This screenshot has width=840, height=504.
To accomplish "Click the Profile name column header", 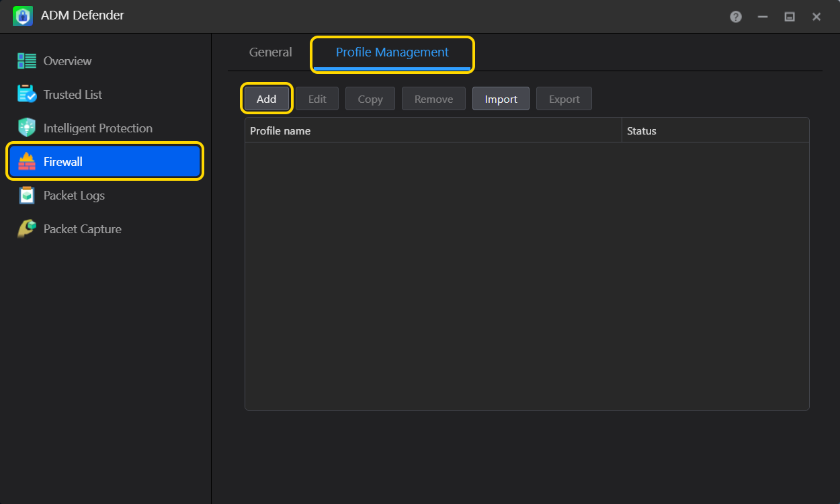I will point(433,131).
